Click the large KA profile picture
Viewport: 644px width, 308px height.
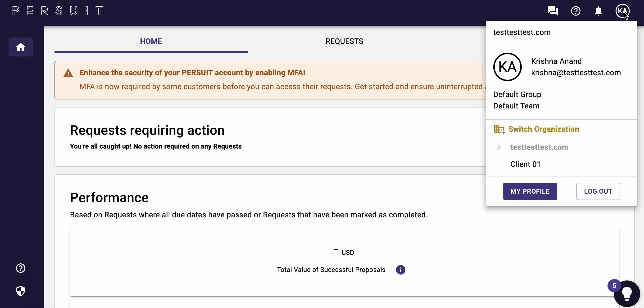[507, 67]
